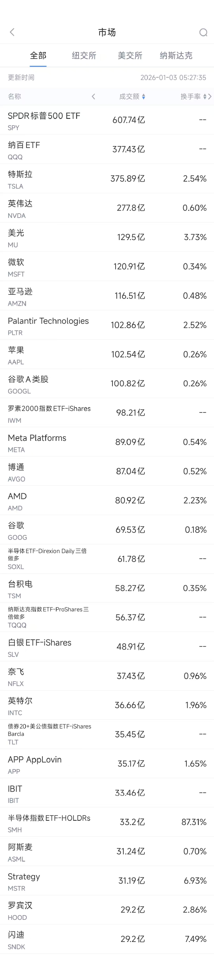Tap the back arrow icon

pyautogui.click(x=12, y=32)
